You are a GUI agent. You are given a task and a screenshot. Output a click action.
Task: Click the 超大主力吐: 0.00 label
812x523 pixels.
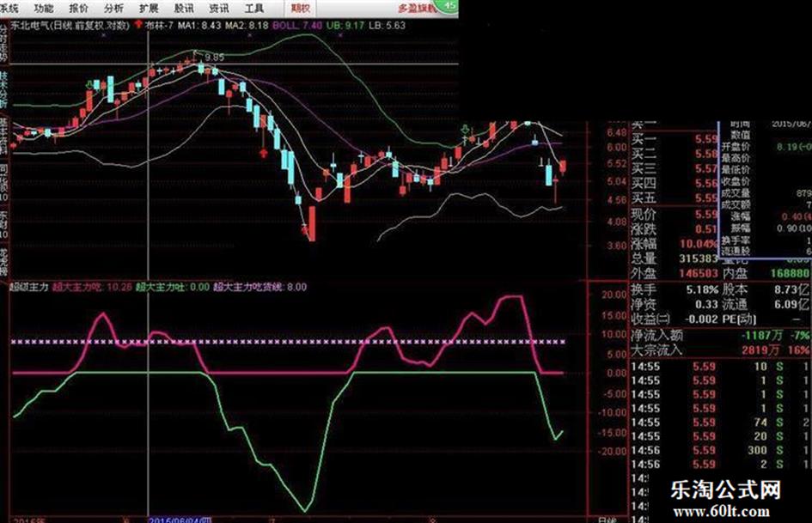(x=173, y=286)
